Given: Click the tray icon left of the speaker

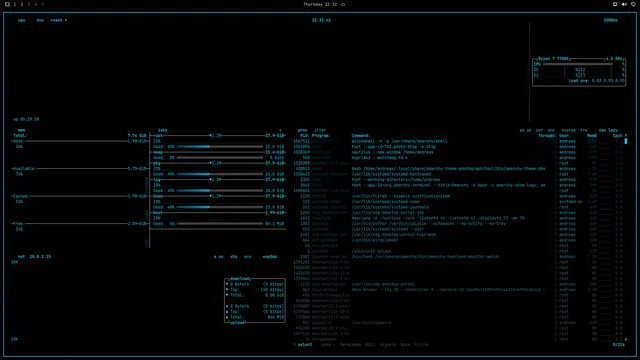Looking at the screenshot, I should tap(615, 4).
